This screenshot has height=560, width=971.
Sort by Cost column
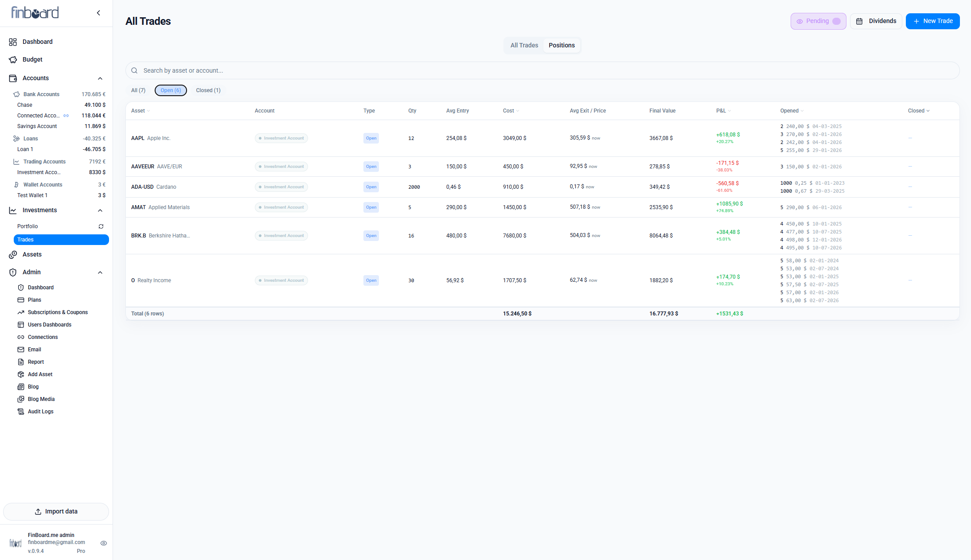point(511,111)
